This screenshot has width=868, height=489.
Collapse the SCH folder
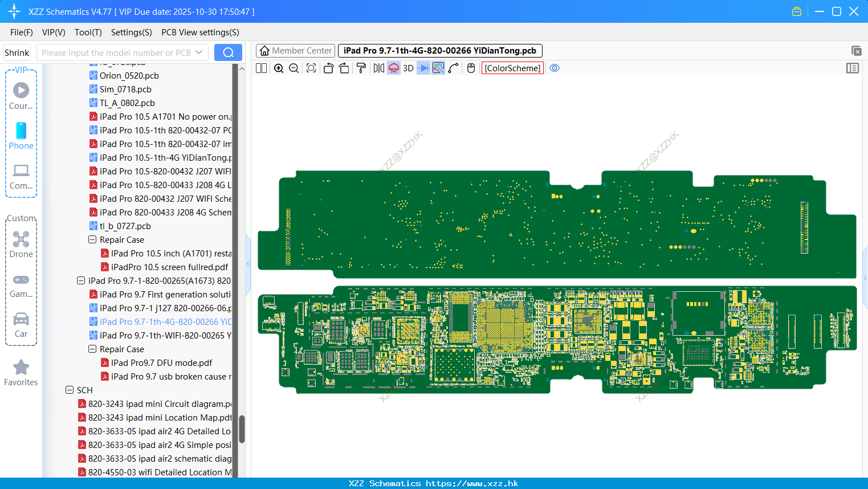(70, 390)
